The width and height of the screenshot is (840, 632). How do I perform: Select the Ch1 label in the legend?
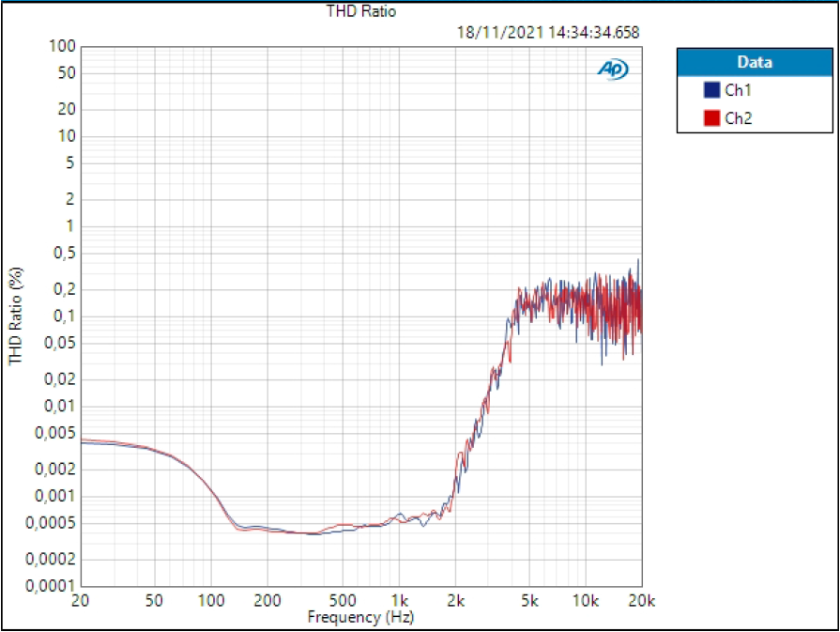pyautogui.click(x=738, y=91)
